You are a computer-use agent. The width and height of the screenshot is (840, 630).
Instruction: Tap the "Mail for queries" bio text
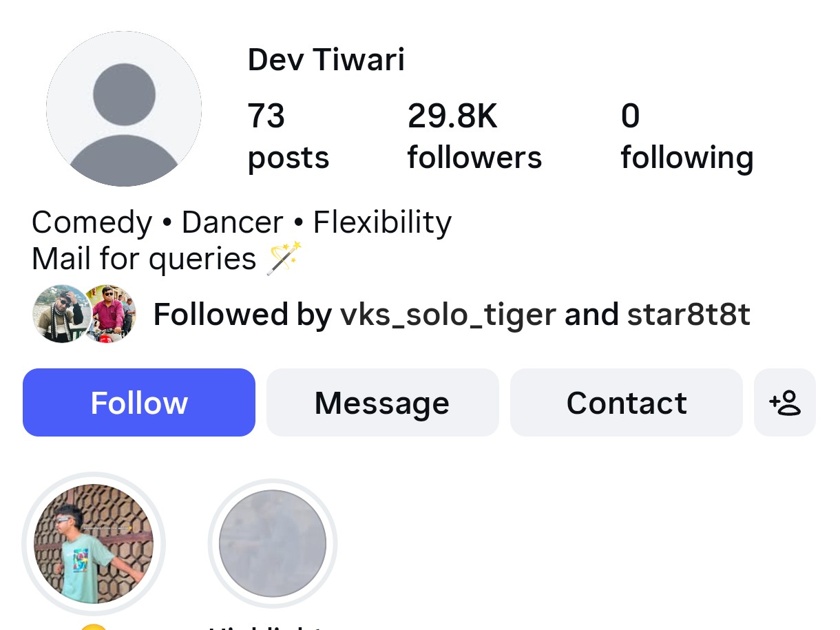[143, 259]
